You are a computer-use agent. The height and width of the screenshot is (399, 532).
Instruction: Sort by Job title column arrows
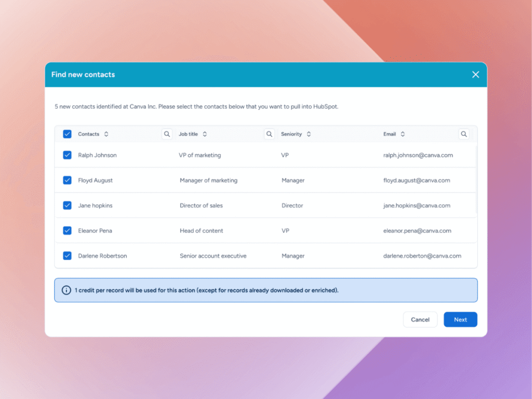pyautogui.click(x=205, y=134)
